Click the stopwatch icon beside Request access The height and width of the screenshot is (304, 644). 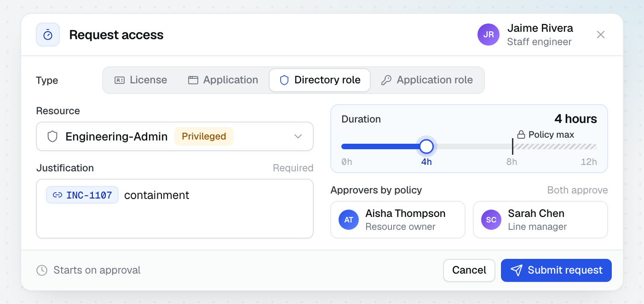(48, 35)
